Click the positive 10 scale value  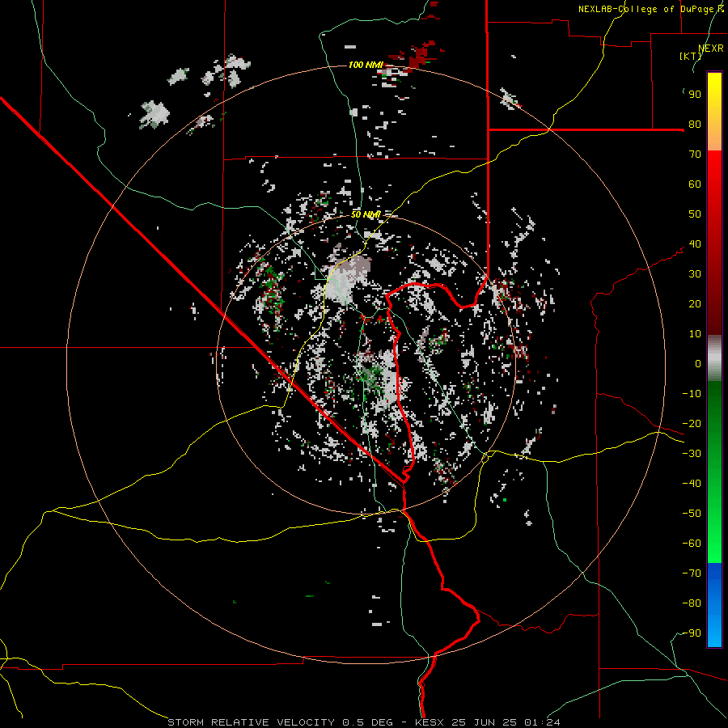tap(695, 334)
